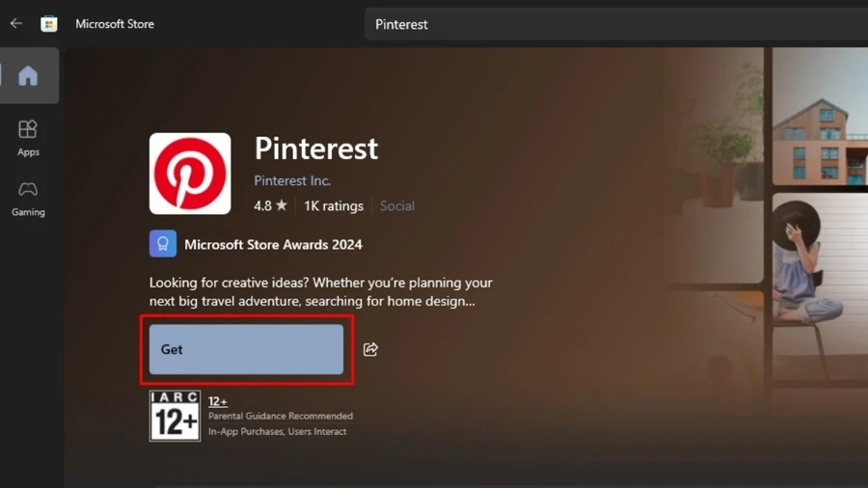Click the Pinterest app logo

click(190, 174)
